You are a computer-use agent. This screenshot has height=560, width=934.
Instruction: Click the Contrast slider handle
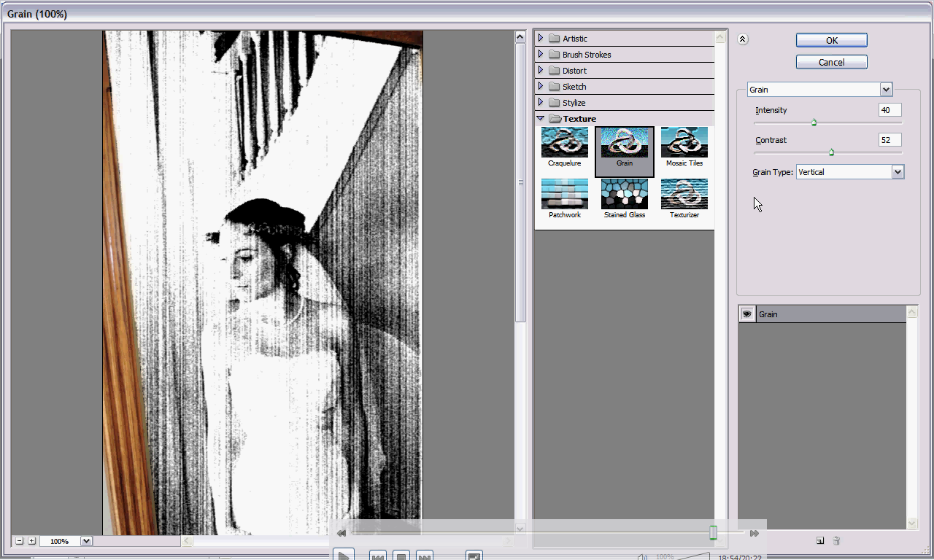click(831, 152)
